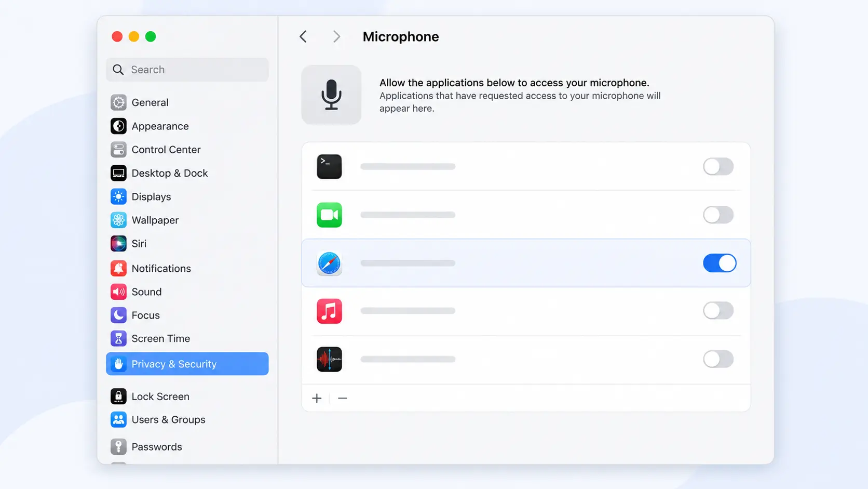The height and width of the screenshot is (489, 868).
Task: Click the Appearance icon in sidebar
Action: tap(118, 126)
